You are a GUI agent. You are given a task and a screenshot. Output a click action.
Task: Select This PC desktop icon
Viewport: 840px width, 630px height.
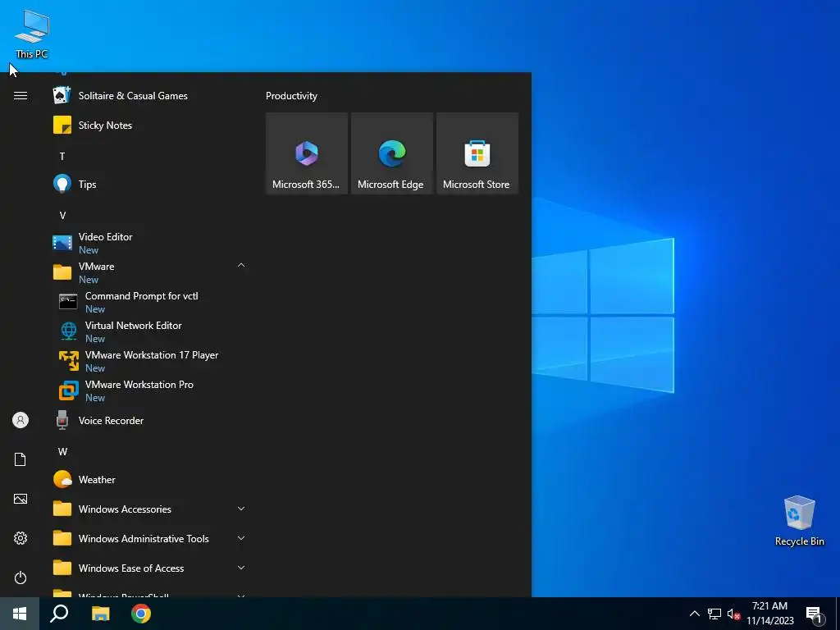point(32,34)
